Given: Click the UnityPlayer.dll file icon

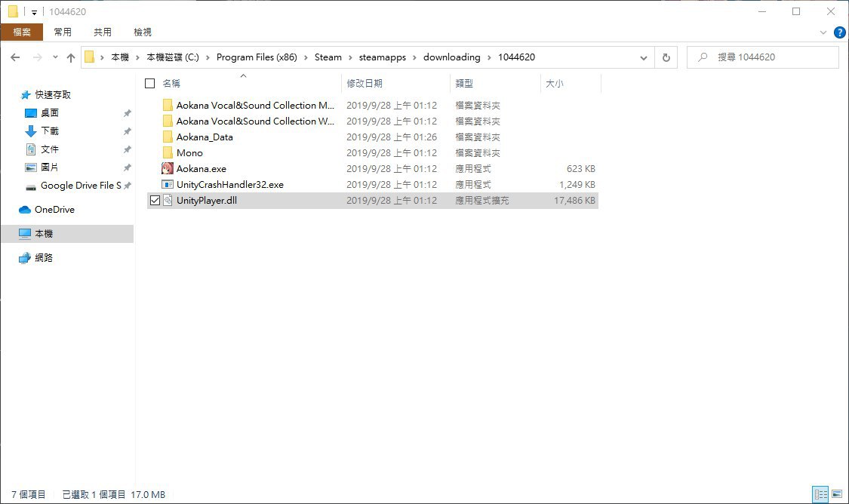Looking at the screenshot, I should pos(168,200).
